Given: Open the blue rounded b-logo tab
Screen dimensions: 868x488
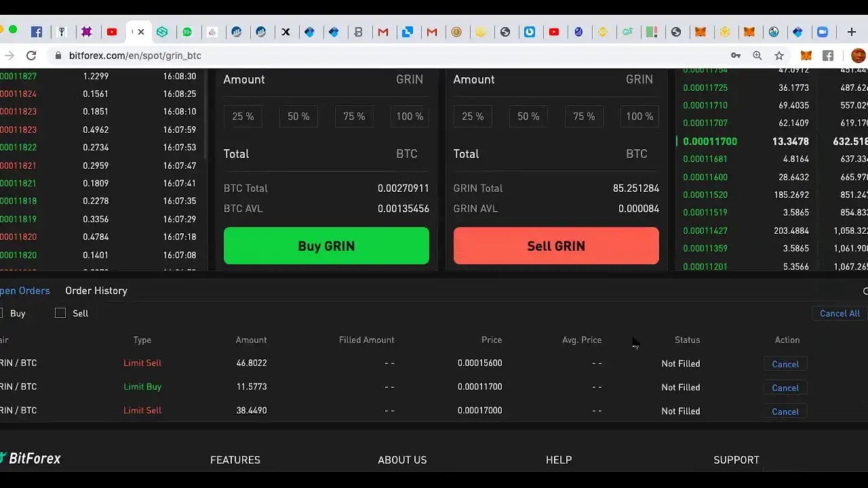Looking at the screenshot, I should click(x=530, y=32).
